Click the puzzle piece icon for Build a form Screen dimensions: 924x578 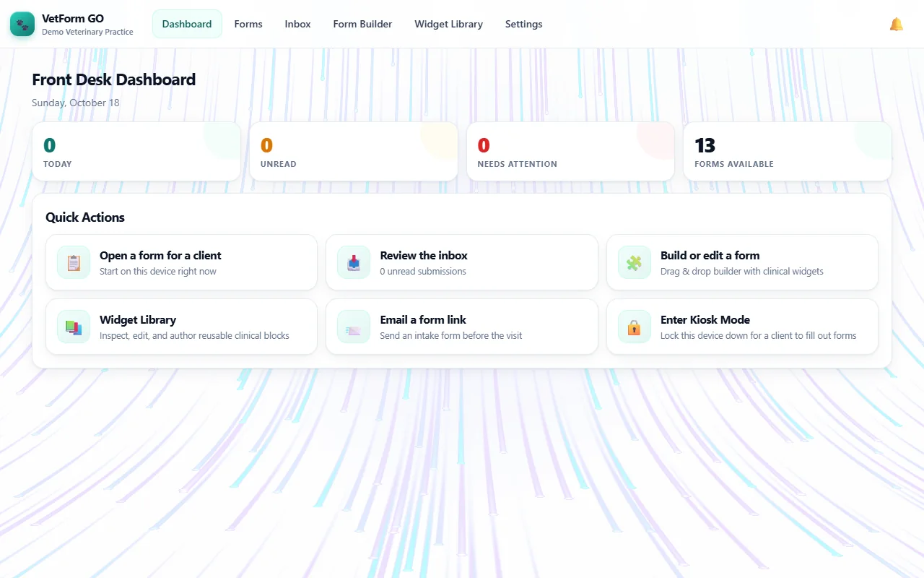635,263
